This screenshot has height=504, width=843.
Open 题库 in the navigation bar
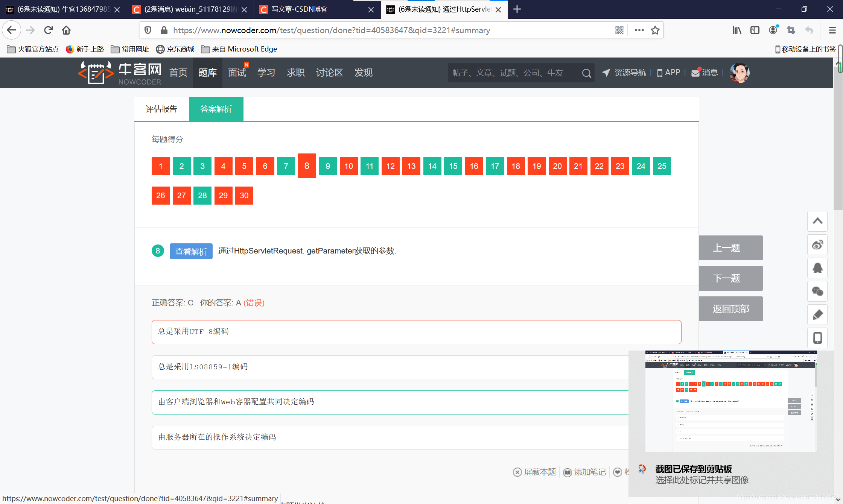point(208,73)
